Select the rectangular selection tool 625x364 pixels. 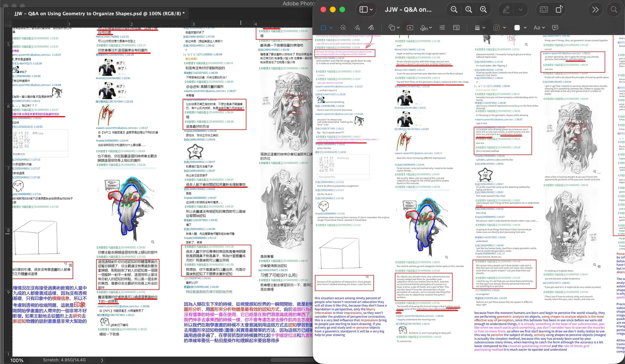point(323,28)
